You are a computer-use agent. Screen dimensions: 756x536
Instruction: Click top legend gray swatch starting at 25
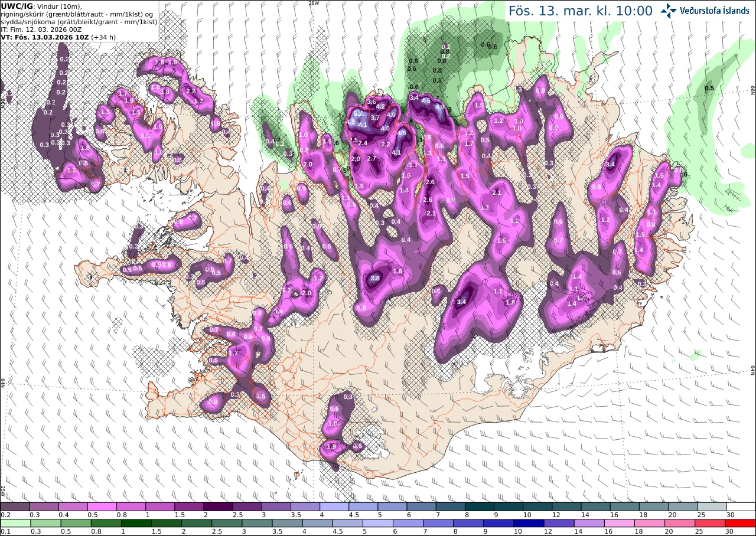(x=712, y=506)
